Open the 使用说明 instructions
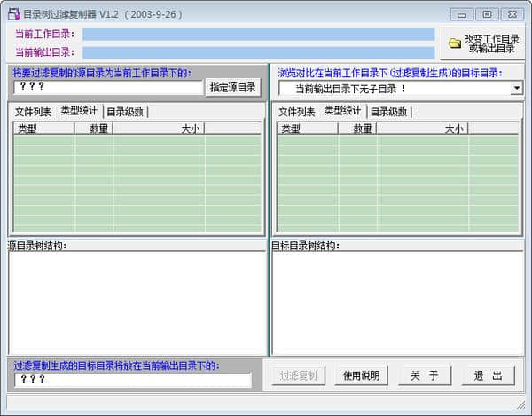The height and width of the screenshot is (416, 532). 361,375
